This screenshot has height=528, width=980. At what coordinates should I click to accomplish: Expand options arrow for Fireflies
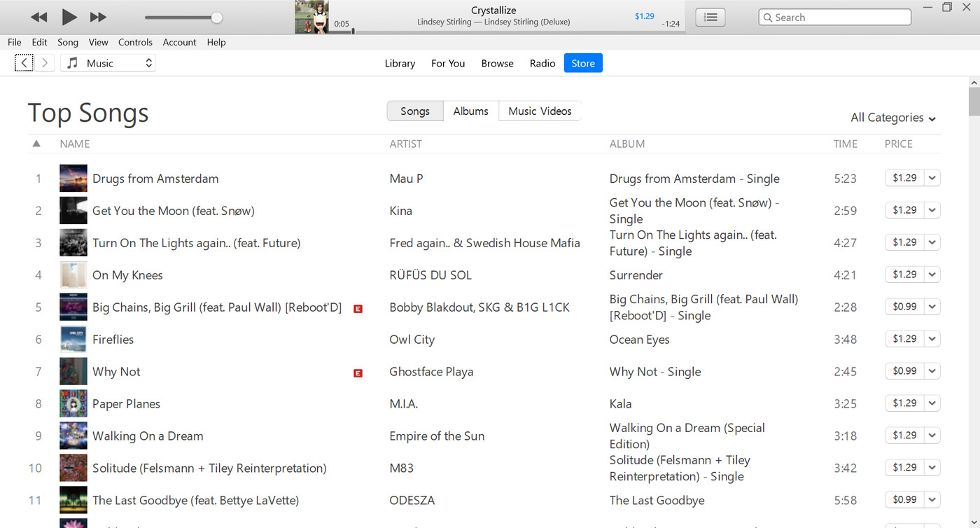coord(932,339)
